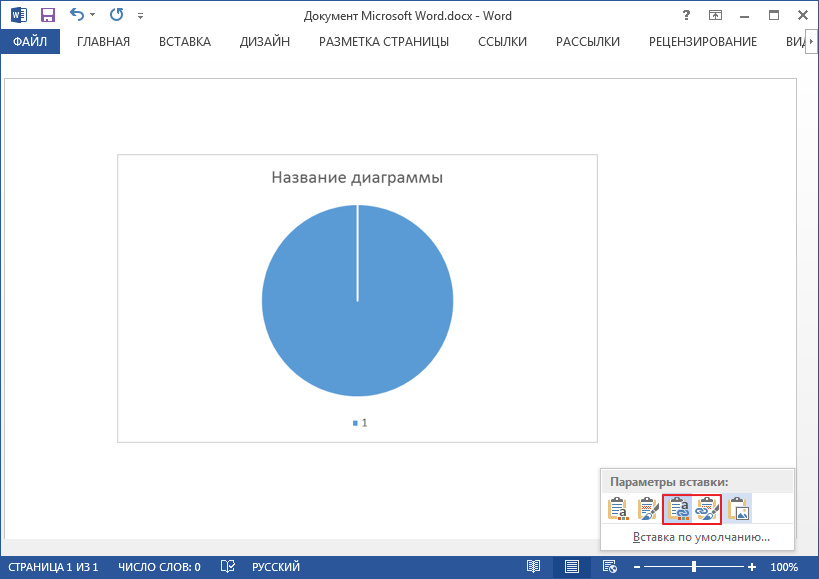Choose paste option: destination theme and link data
The width and height of the screenshot is (819, 579).
tap(677, 509)
